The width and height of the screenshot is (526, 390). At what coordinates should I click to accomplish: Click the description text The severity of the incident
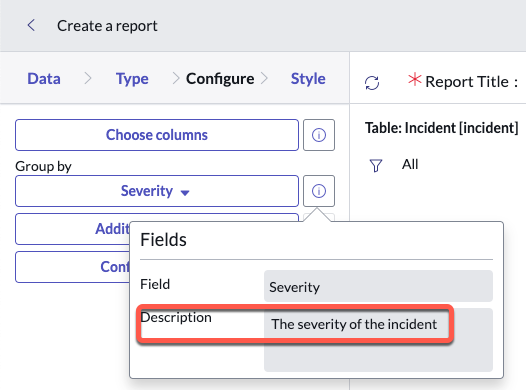[x=354, y=324]
